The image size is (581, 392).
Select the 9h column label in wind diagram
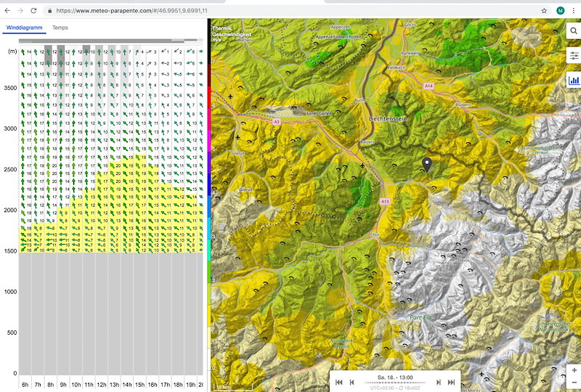tap(63, 385)
